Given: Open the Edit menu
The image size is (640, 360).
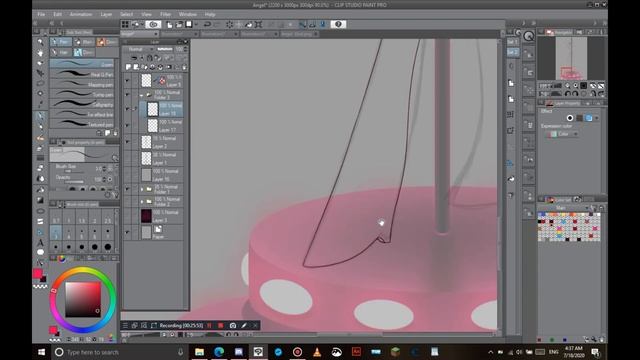Looking at the screenshot, I should pos(58,14).
